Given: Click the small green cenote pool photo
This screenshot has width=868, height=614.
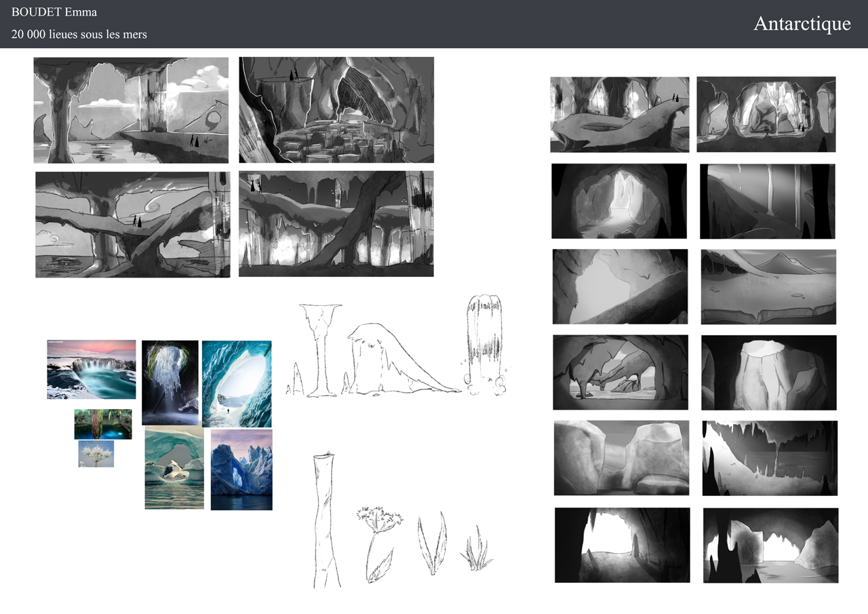Looking at the screenshot, I should point(103,424).
